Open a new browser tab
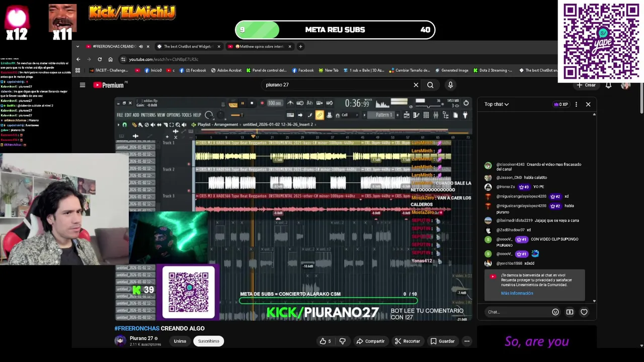 pos(300,47)
